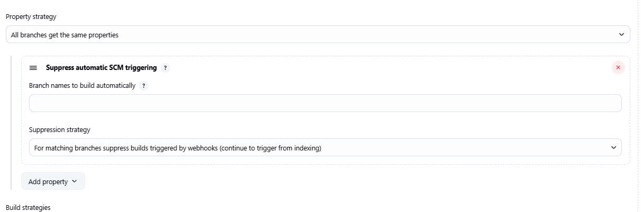Screen dimensions: 644x212
Task: Open the Property strategy dropdown
Action: click(318, 35)
